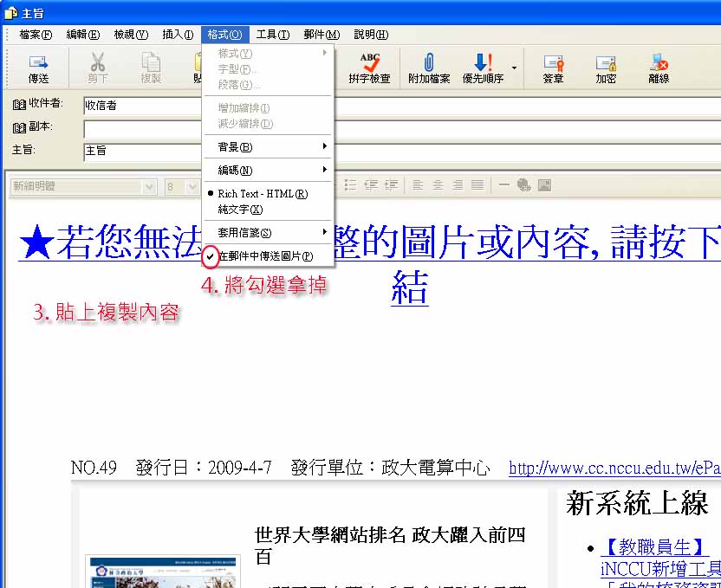Image resolution: width=721 pixels, height=588 pixels.
Task: Close the open 格式 (Format) menu
Action: pos(224,35)
